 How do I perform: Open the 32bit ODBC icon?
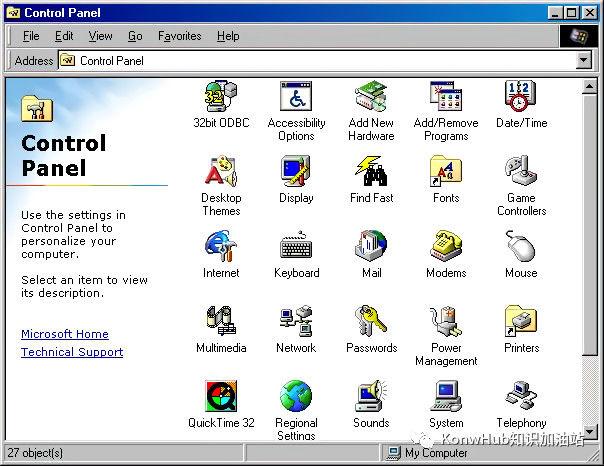point(221,96)
